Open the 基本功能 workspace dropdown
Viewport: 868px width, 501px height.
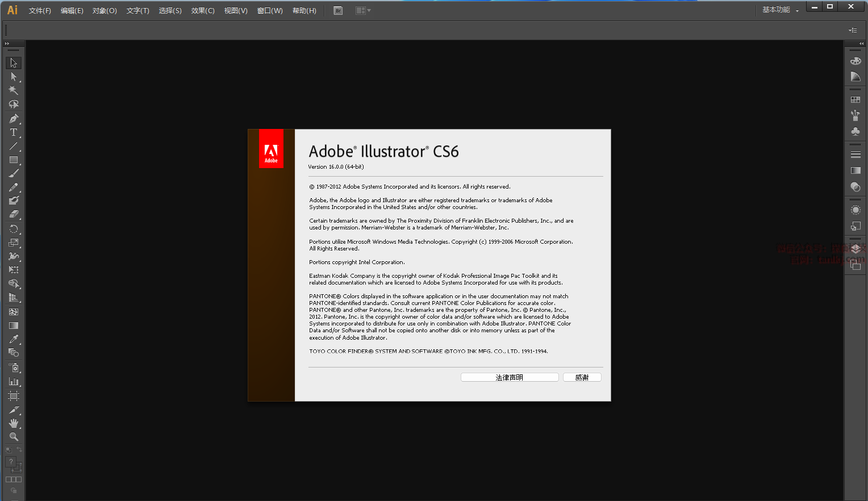781,10
